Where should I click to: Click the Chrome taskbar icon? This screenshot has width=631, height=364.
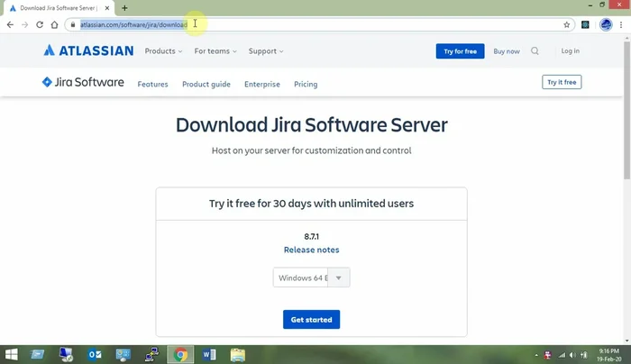point(180,354)
